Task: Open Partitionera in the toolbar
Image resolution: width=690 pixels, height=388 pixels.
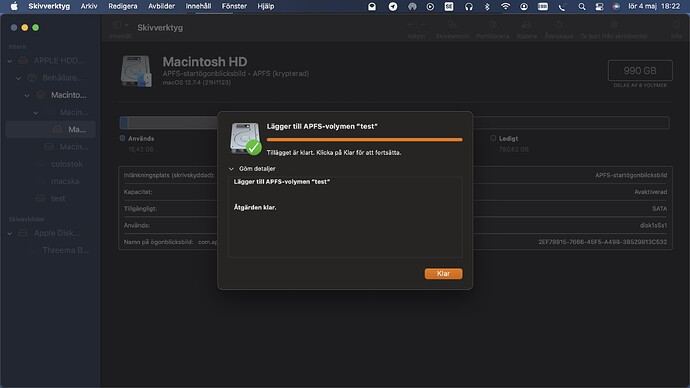Action: coord(492,26)
